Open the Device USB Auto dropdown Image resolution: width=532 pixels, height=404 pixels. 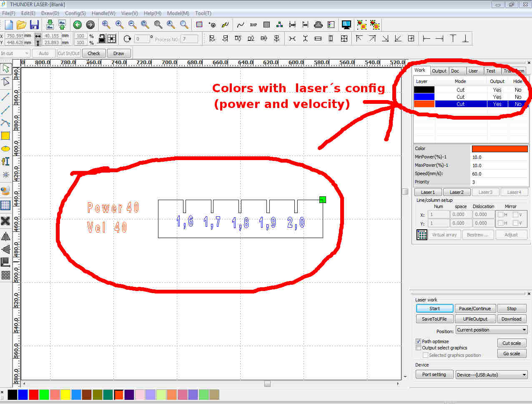pyautogui.click(x=492, y=374)
